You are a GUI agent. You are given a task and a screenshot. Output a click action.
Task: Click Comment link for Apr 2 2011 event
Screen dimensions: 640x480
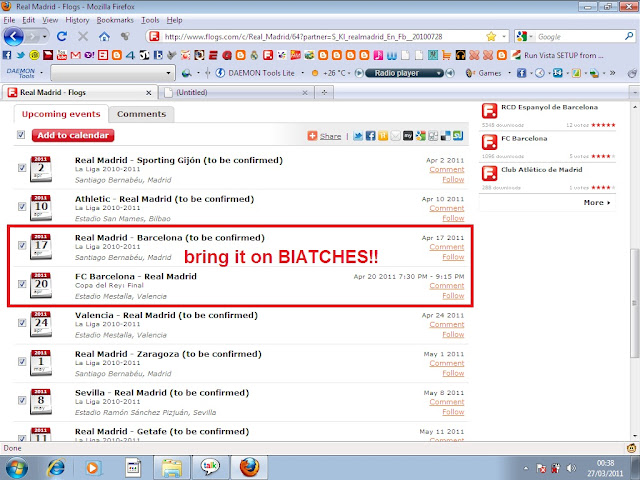coord(447,169)
